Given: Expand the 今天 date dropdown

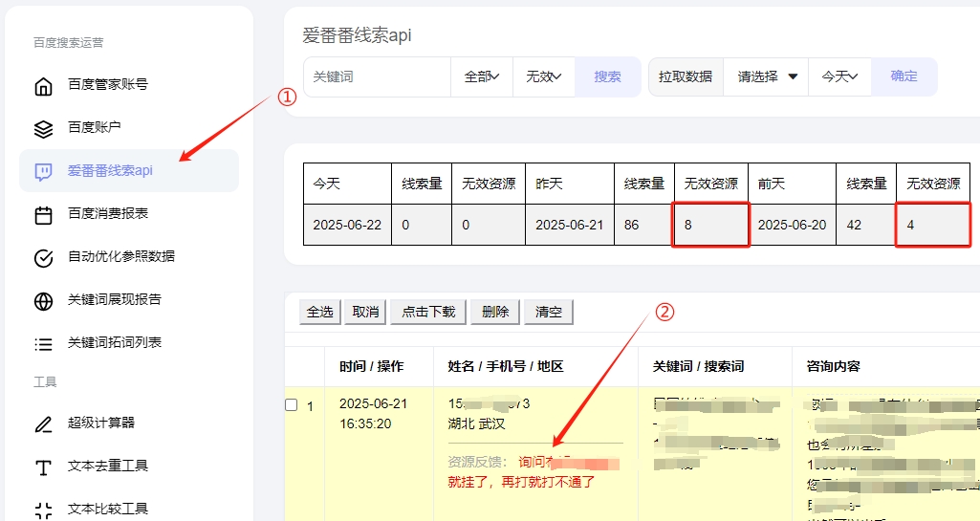Looking at the screenshot, I should tap(839, 76).
